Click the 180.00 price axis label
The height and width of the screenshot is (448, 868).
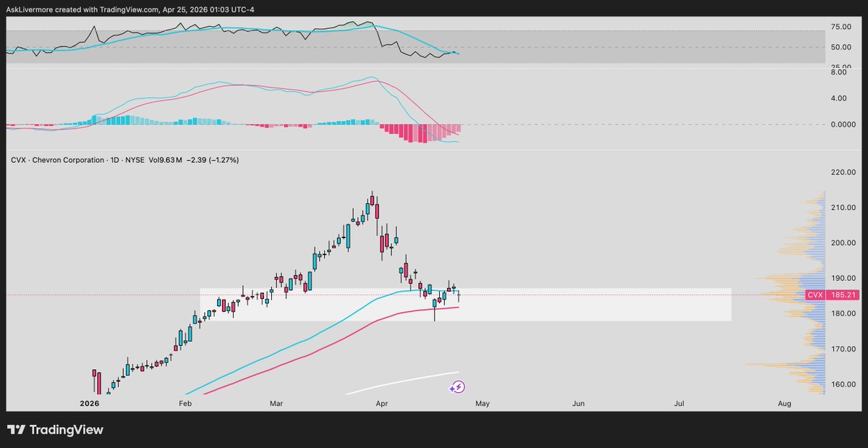(x=843, y=313)
